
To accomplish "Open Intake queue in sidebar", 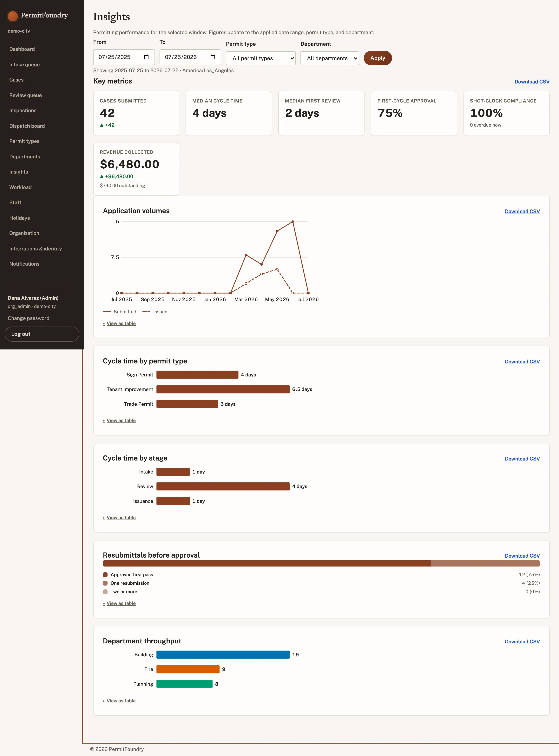I will 24,65.
